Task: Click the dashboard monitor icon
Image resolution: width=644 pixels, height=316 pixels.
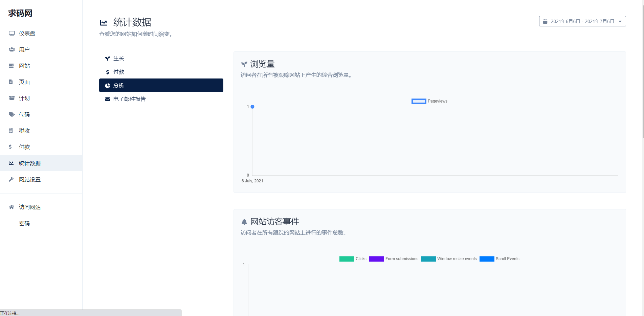Action: tap(12, 33)
